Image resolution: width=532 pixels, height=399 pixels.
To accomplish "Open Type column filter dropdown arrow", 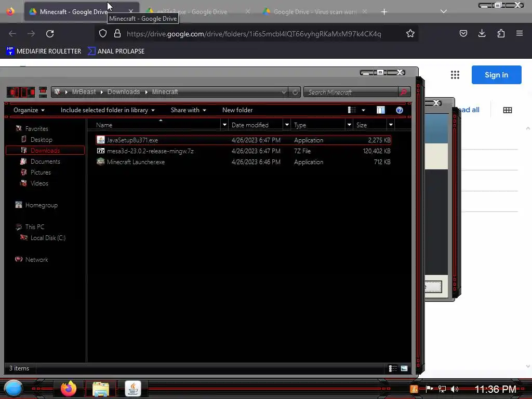I will coord(349,125).
